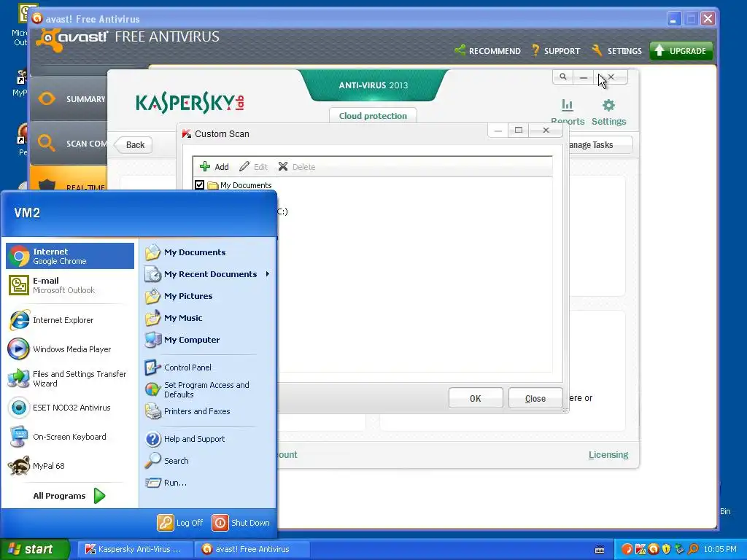Open My Computer from Start menu
Screen dimensions: 747x560
pyautogui.click(x=207, y=340)
